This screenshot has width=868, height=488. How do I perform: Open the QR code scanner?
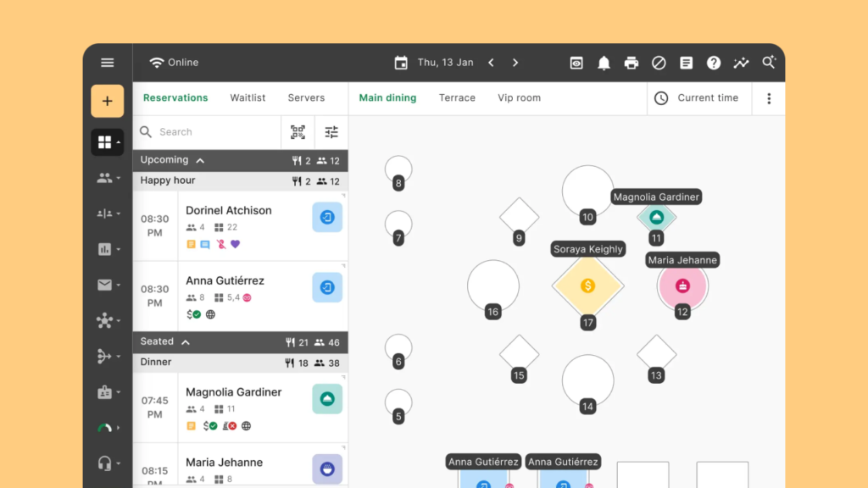298,132
